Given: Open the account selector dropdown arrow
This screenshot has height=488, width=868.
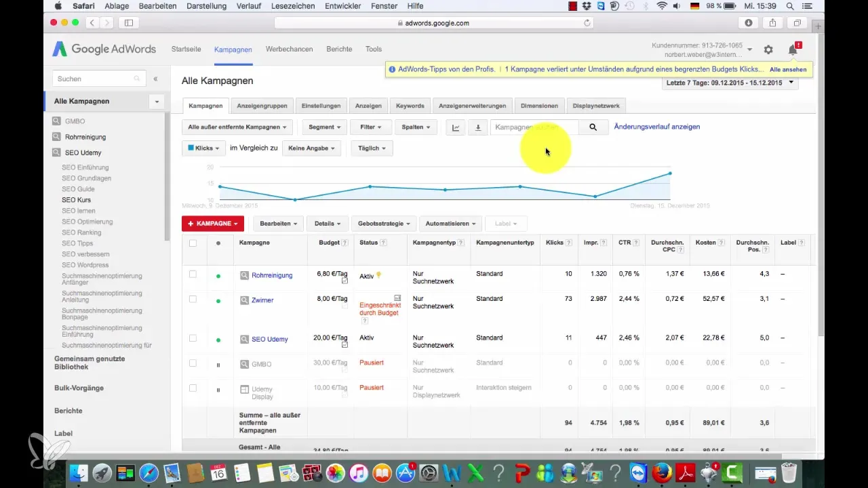Looking at the screenshot, I should 749,49.
